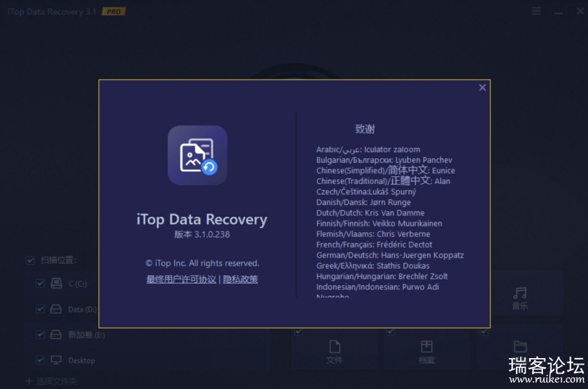Click the Desktop location label
588x389 pixels.
(x=81, y=361)
